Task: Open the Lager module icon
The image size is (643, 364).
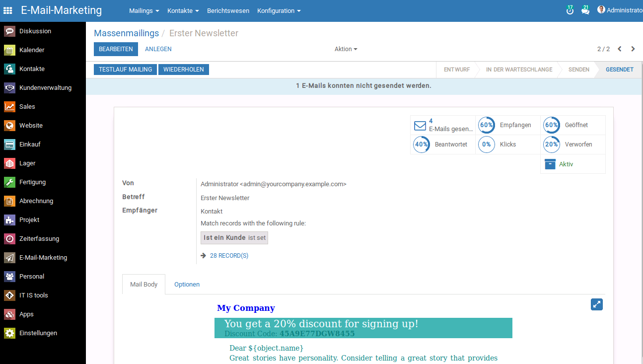Action: click(x=10, y=163)
